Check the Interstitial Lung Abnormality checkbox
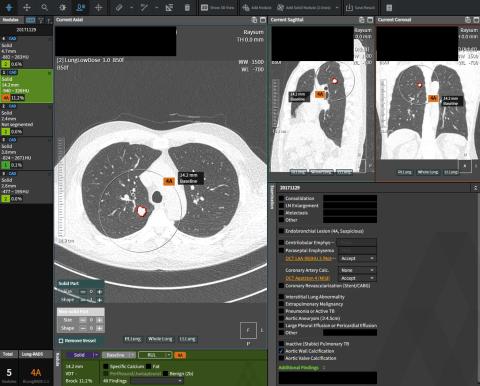Image resolution: width=480 pixels, height=386 pixels. point(281,297)
